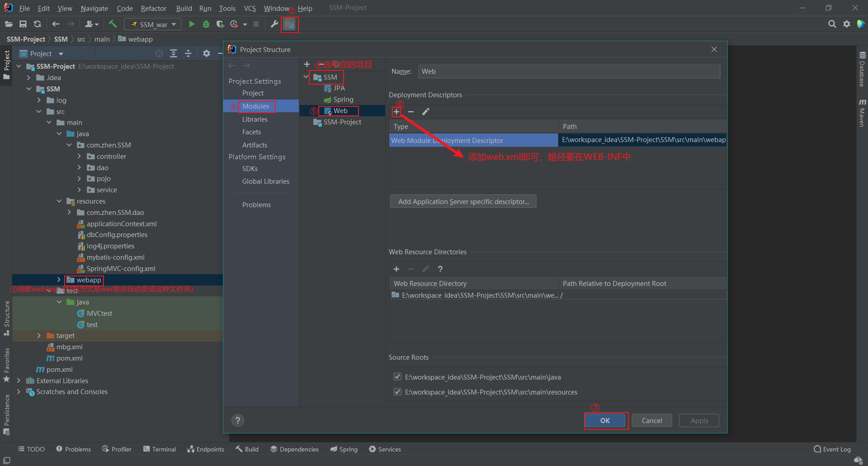Add a deployment descriptor with plus icon
Image resolution: width=868 pixels, height=466 pixels.
pos(396,112)
